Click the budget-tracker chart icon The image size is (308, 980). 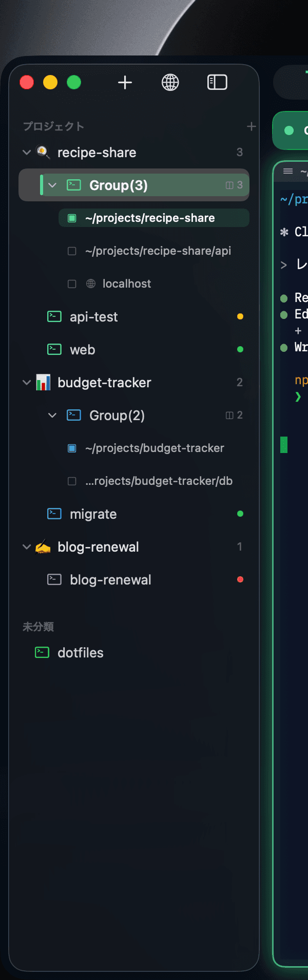coord(43,382)
